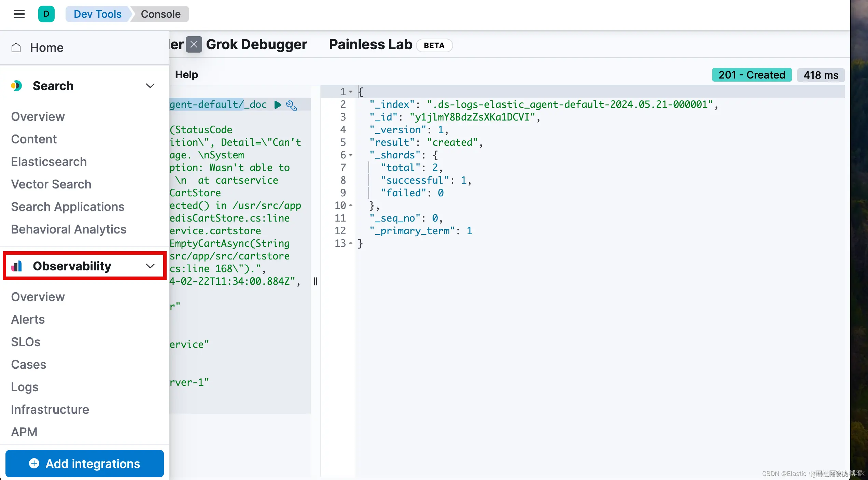Collapse the Search section chevron
The height and width of the screenshot is (480, 868).
(x=150, y=86)
